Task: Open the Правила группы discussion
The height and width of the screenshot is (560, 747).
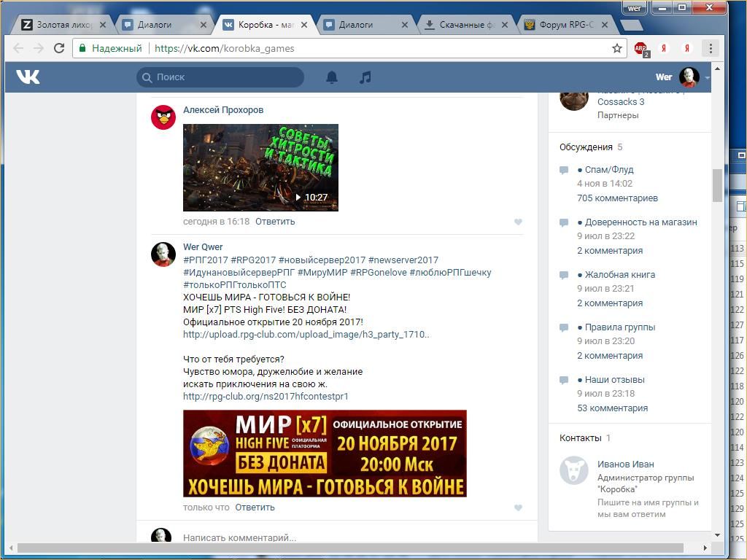Action: 620,327
